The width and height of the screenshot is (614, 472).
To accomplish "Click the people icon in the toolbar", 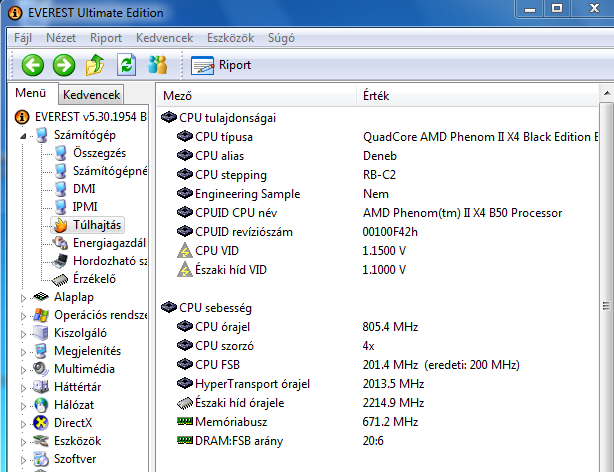I will (158, 65).
